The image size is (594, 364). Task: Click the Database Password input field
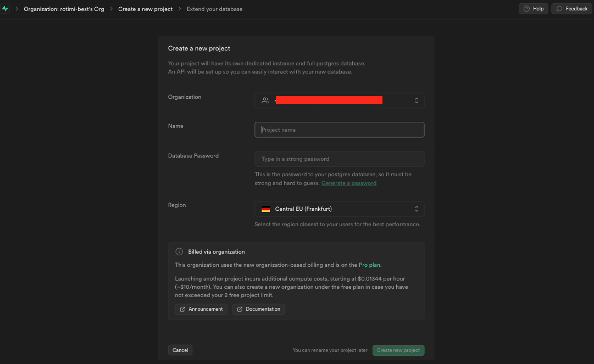tap(339, 159)
